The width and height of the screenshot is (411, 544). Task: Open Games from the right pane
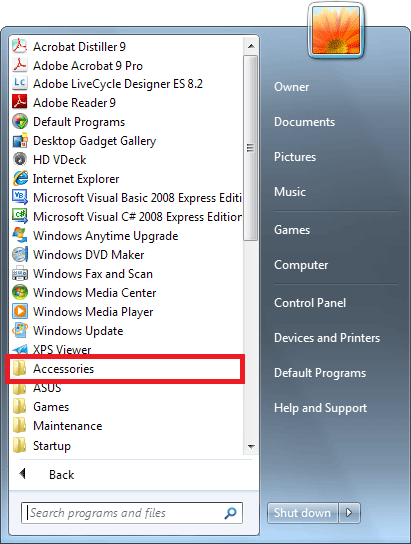click(292, 230)
